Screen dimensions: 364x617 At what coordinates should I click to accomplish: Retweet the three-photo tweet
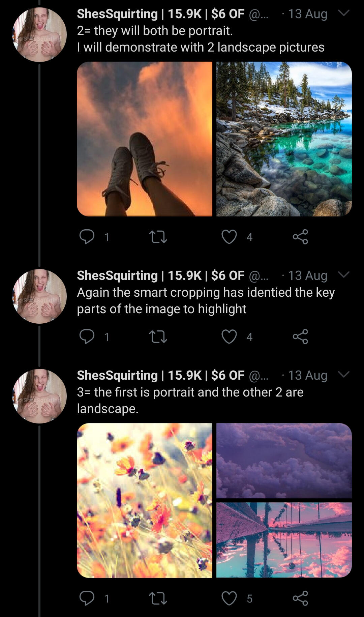(158, 598)
